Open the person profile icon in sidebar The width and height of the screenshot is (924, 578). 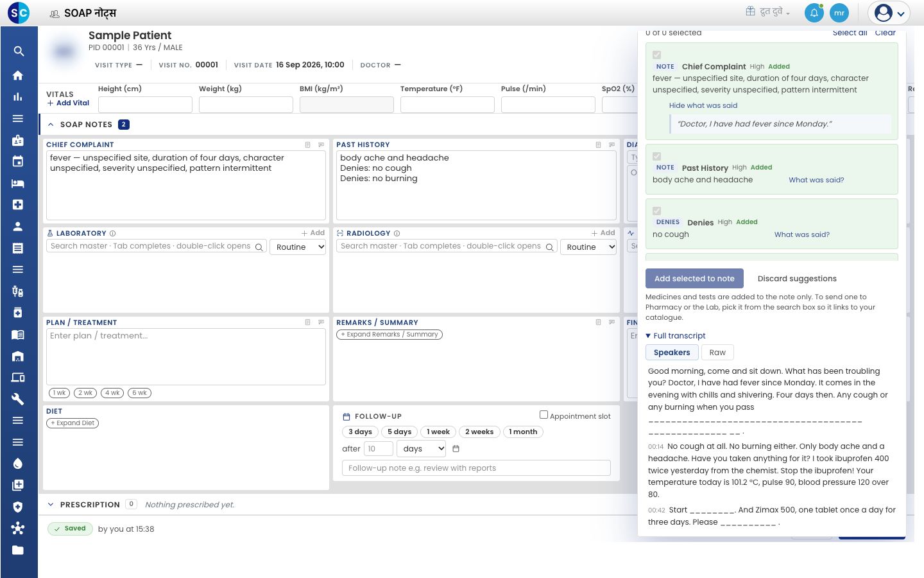coord(18,226)
